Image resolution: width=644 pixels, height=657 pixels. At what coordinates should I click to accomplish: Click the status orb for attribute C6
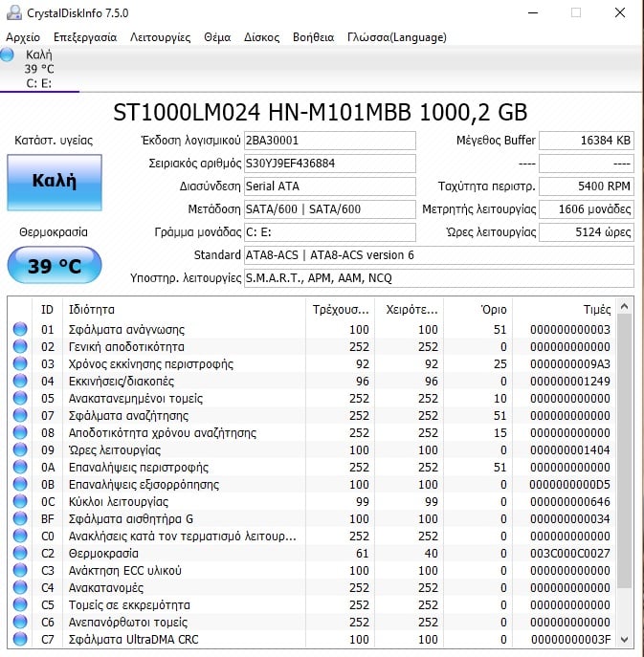pos(20,622)
